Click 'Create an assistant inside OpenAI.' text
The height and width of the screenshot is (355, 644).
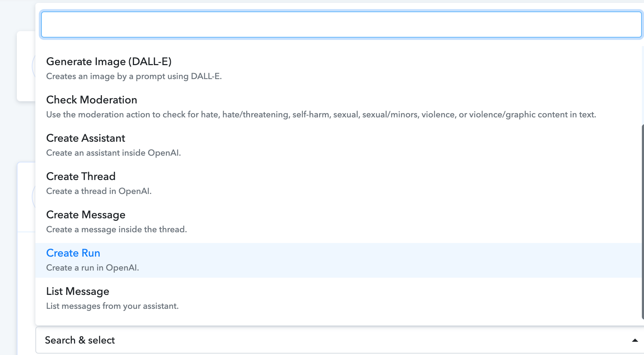pos(114,153)
